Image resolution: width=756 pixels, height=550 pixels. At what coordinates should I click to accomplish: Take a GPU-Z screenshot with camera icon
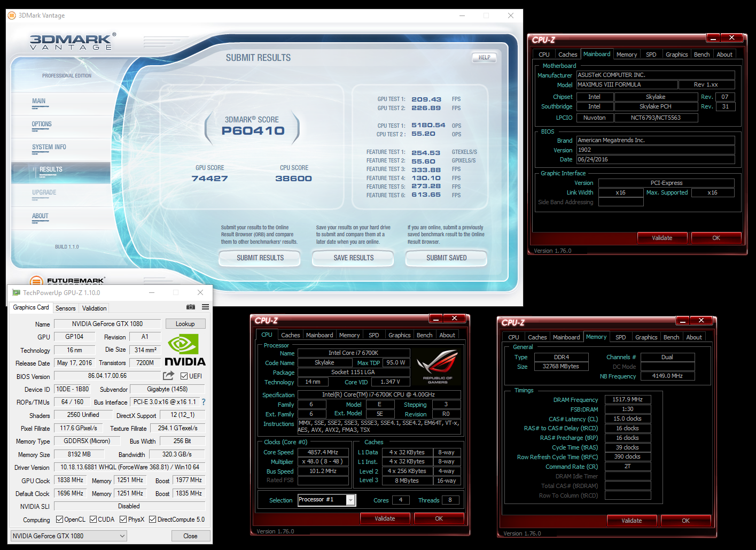tap(190, 307)
